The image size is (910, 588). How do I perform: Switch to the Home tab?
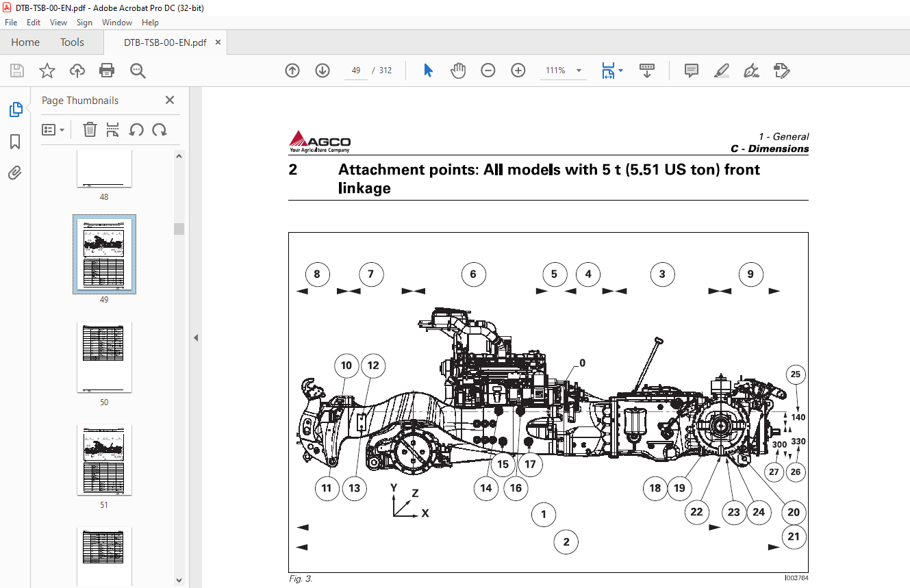point(25,42)
